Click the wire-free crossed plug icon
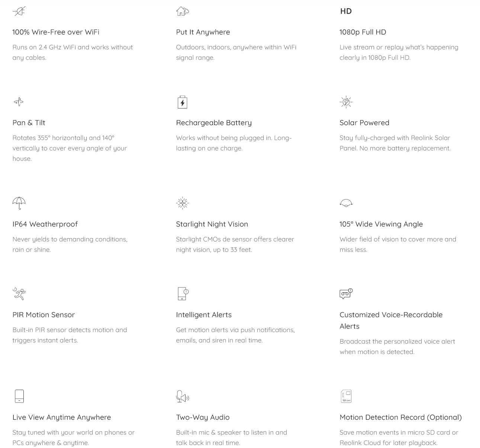The height and width of the screenshot is (448, 480). coord(19,11)
